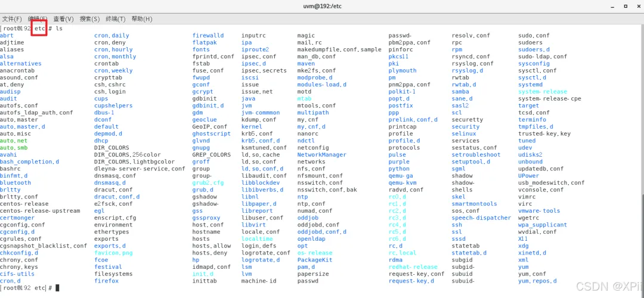Select the 'ethertypes' file name

tap(112, 232)
